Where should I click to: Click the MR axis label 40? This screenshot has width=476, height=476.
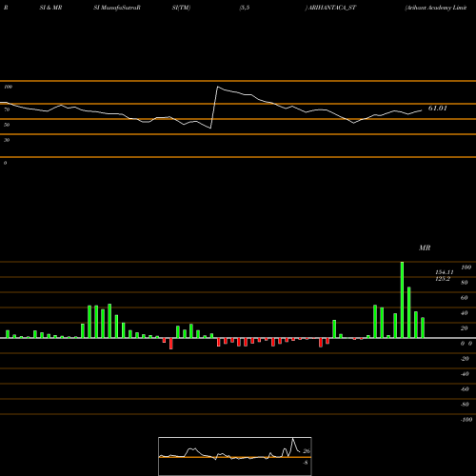(465, 313)
